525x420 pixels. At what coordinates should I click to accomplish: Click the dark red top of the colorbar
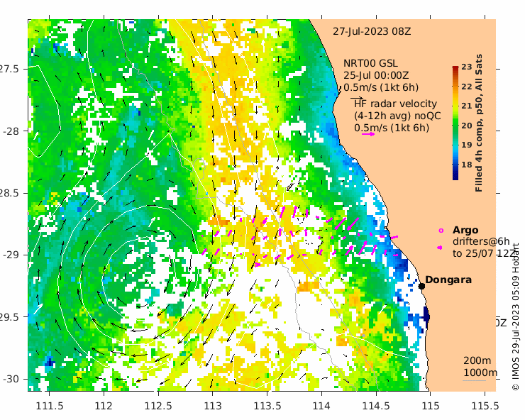pyautogui.click(x=455, y=68)
